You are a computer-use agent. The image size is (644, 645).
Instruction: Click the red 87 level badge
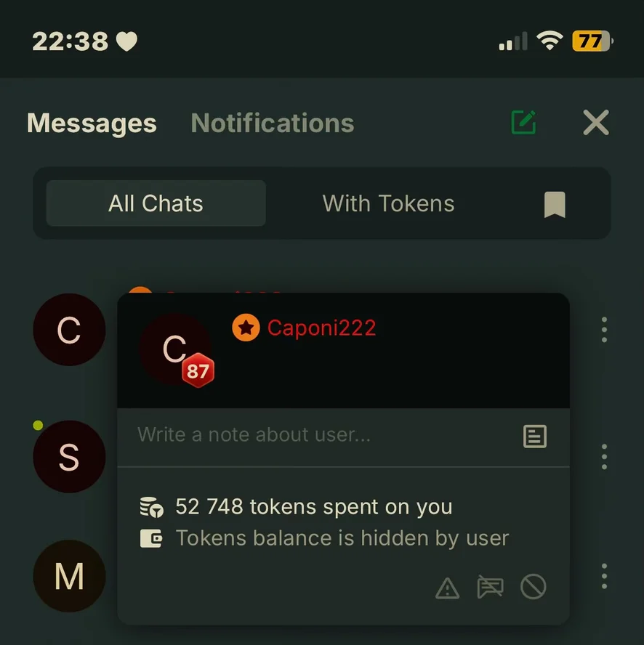198,370
